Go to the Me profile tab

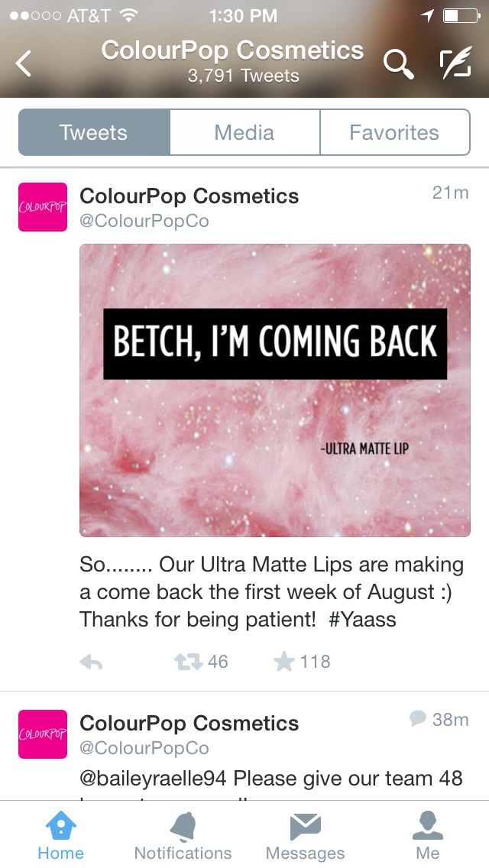point(428,835)
